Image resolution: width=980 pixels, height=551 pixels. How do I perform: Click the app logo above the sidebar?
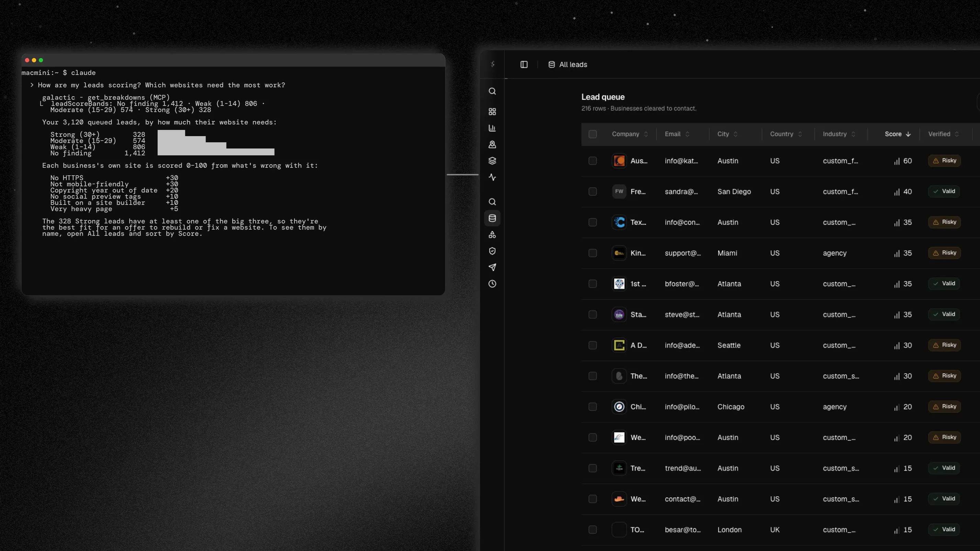tap(493, 64)
